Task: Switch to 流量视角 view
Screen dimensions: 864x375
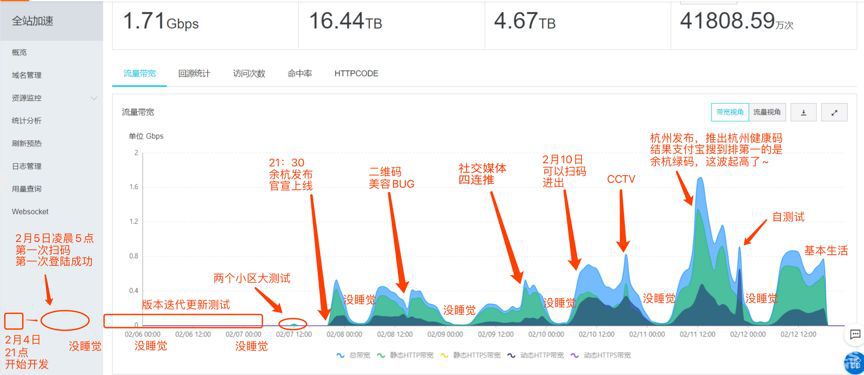Action: click(x=768, y=112)
